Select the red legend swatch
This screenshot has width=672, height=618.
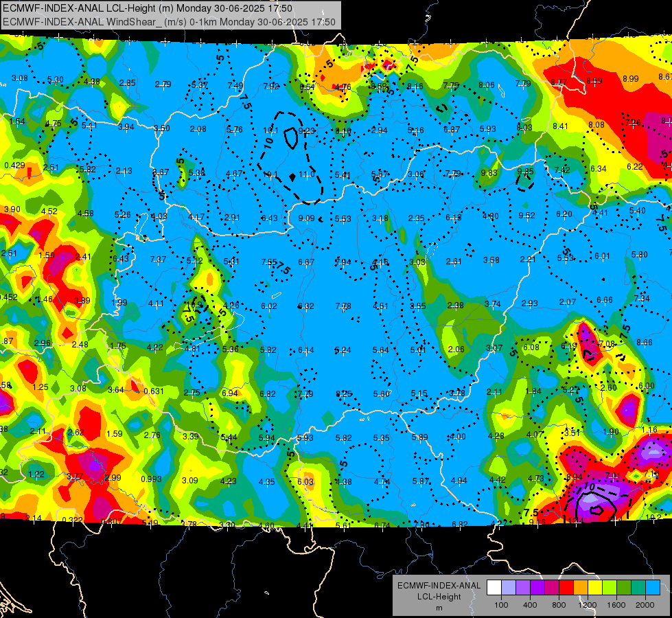566,588
